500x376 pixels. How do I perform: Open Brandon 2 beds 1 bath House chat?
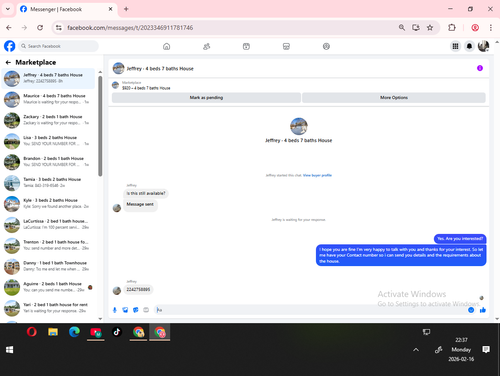point(48,162)
